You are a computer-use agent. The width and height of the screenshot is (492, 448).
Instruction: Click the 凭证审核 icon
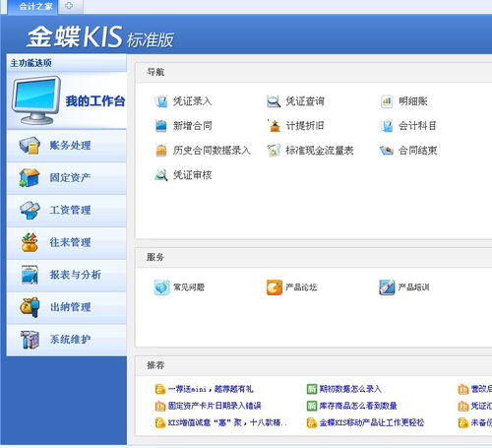pyautogui.click(x=160, y=175)
